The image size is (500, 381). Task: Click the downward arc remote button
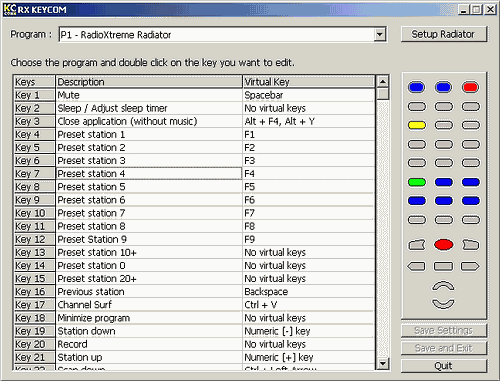[443, 303]
